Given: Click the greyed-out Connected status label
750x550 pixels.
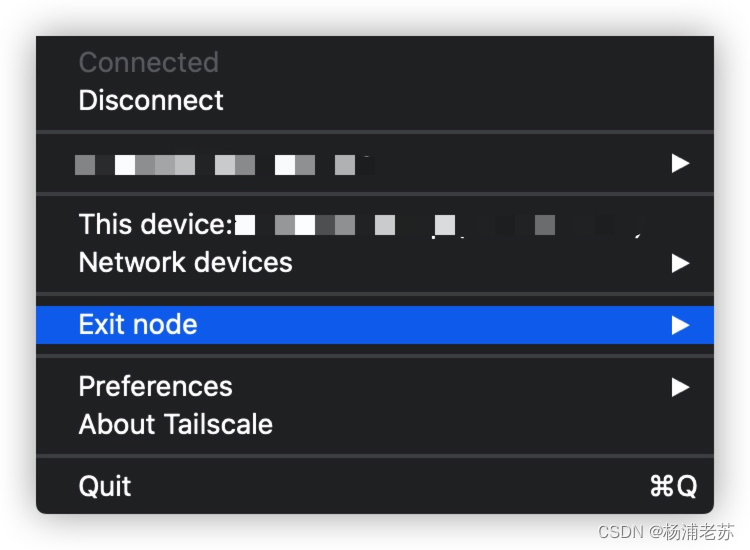Looking at the screenshot, I should (x=149, y=62).
